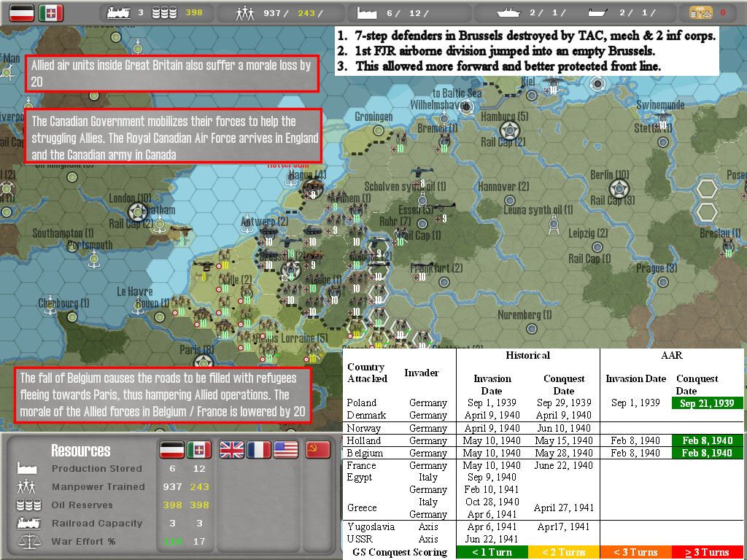Select the United States flag in Resources
The width and height of the screenshot is (747, 560).
coord(286,449)
